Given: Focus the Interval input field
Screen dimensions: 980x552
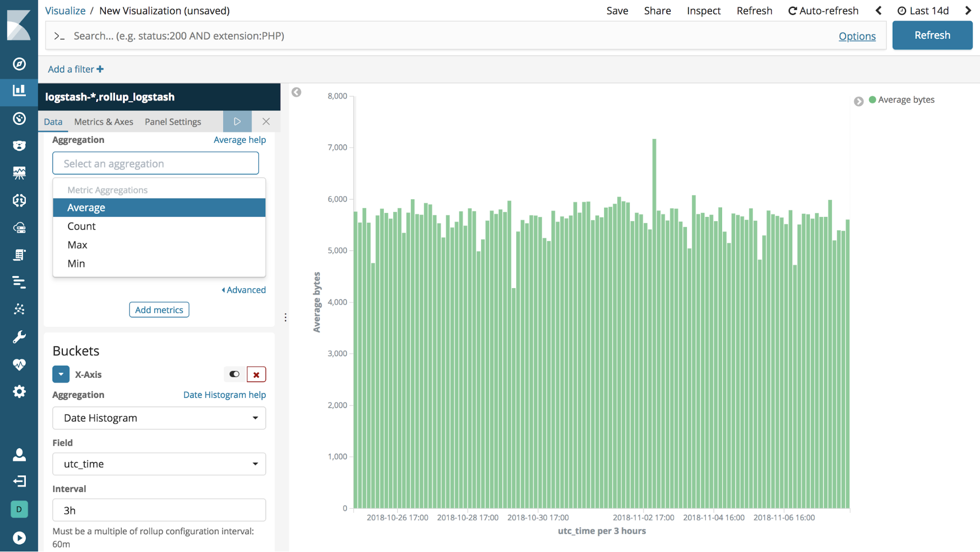Looking at the screenshot, I should pos(159,510).
